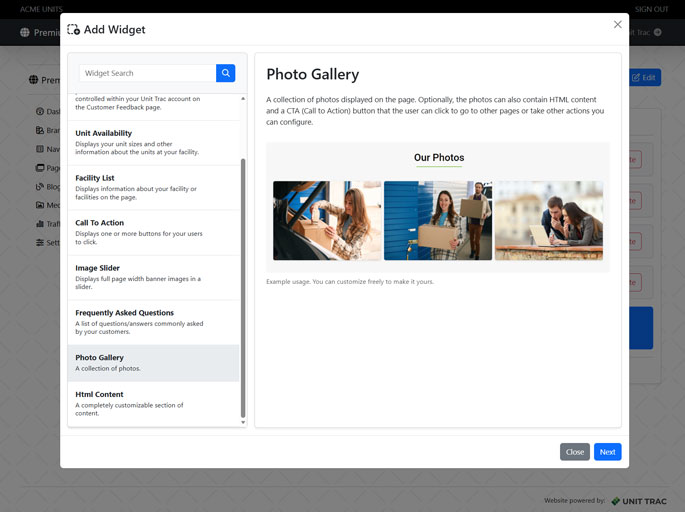685x512 pixels.
Task: Choose the Call To Action widget
Action: 153,232
